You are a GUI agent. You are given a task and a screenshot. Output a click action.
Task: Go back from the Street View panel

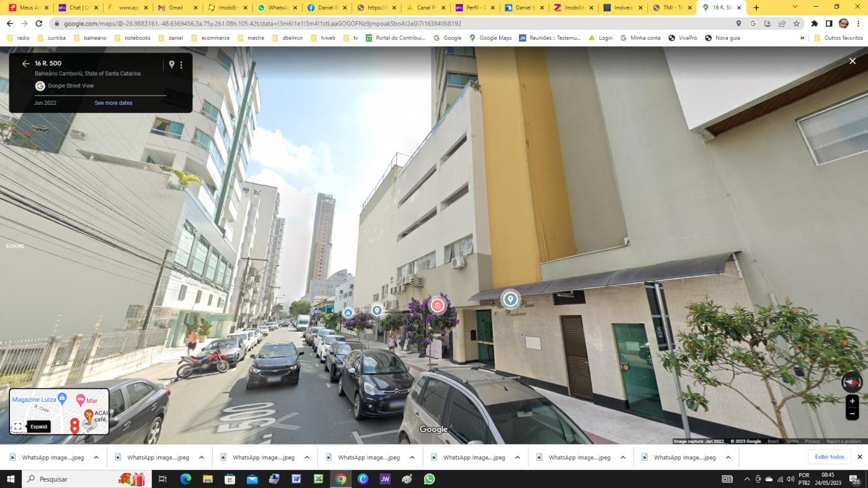click(x=25, y=63)
